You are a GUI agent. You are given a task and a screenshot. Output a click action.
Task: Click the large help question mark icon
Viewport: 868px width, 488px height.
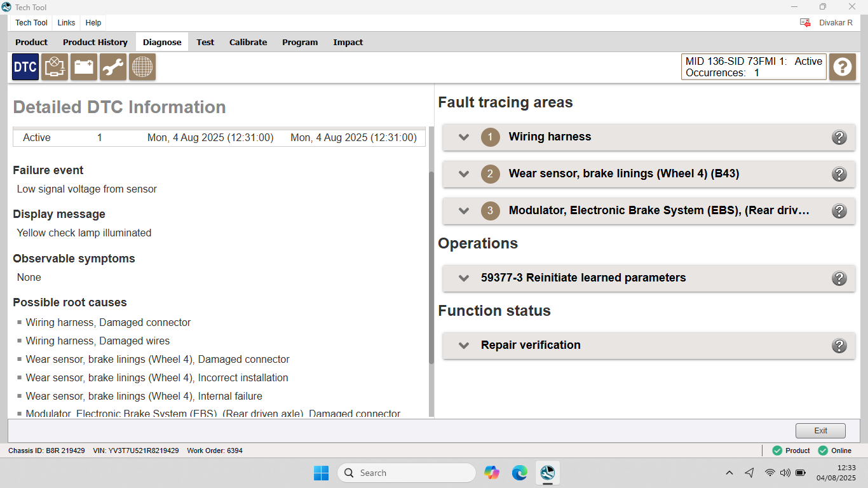(842, 67)
